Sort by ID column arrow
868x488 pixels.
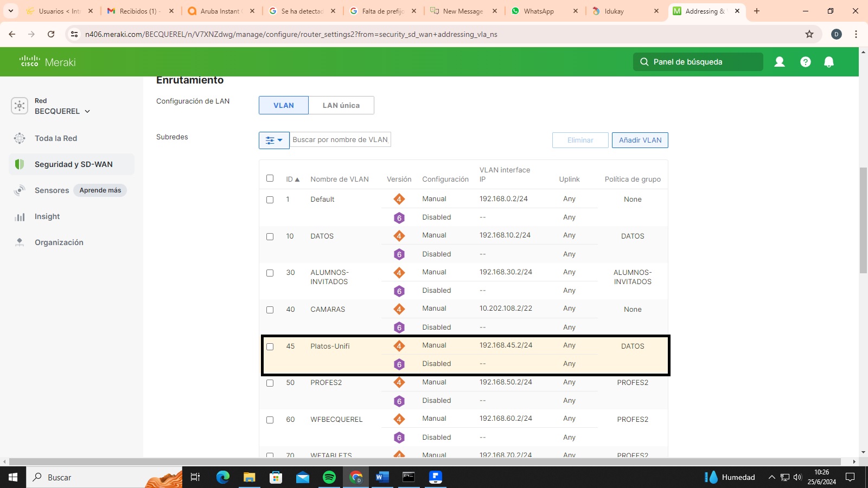[297, 179]
